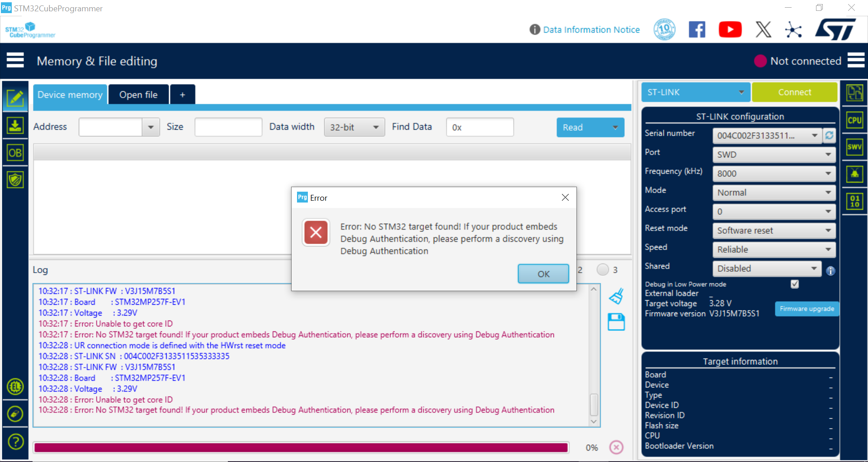The image size is (868, 462).
Task: Save the log using the disk icon
Action: coord(616,322)
